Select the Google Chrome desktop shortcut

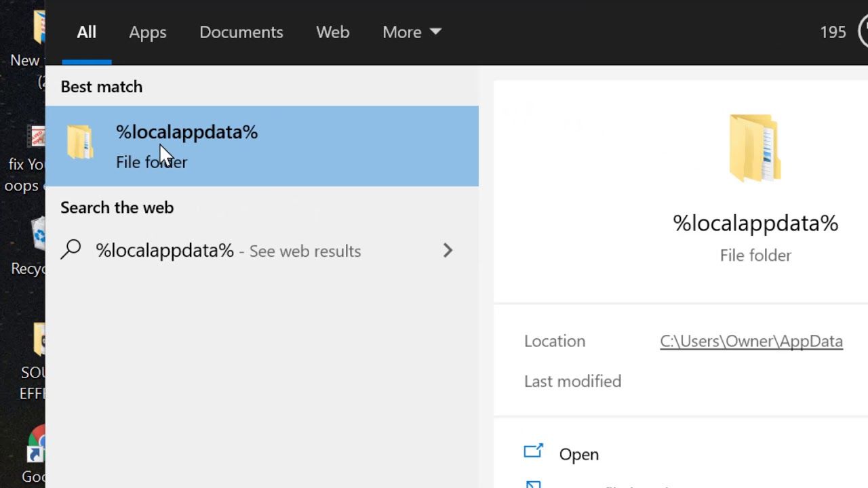pyautogui.click(x=35, y=454)
